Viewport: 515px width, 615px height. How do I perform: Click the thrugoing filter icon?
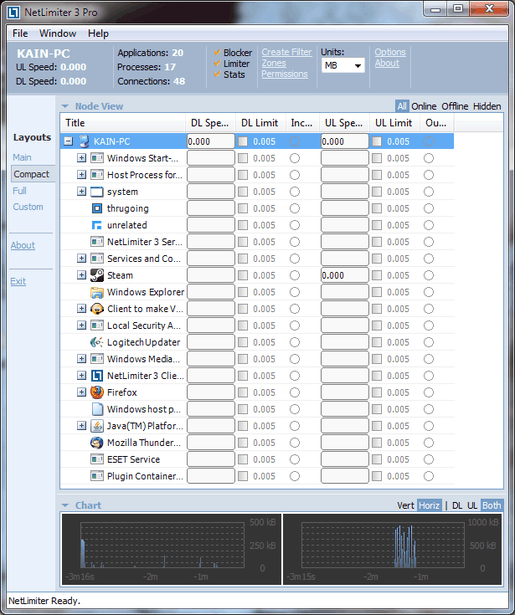point(96,208)
